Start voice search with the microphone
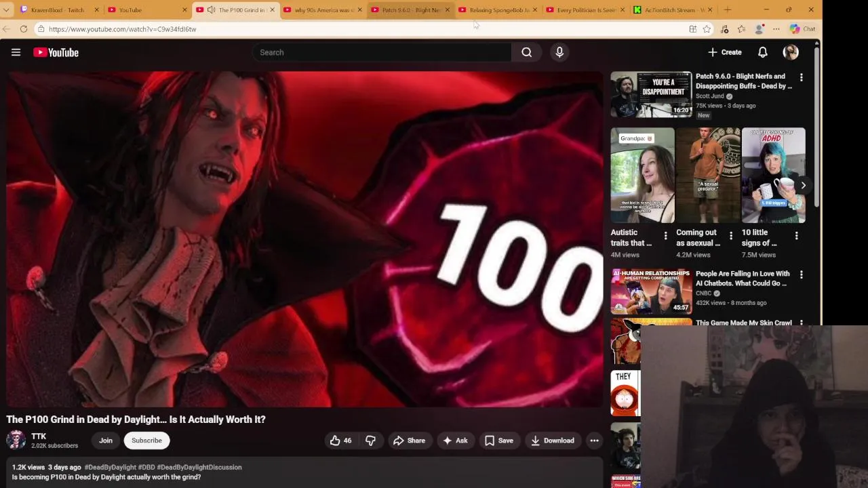 [559, 52]
